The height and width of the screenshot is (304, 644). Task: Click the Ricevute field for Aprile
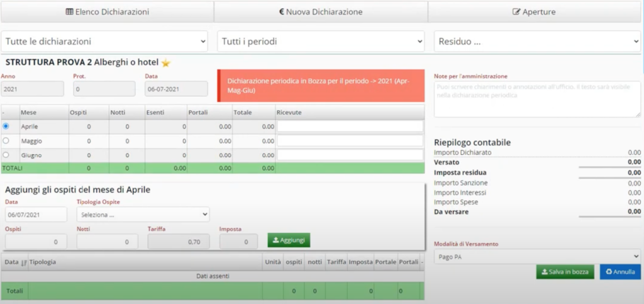coord(350,126)
